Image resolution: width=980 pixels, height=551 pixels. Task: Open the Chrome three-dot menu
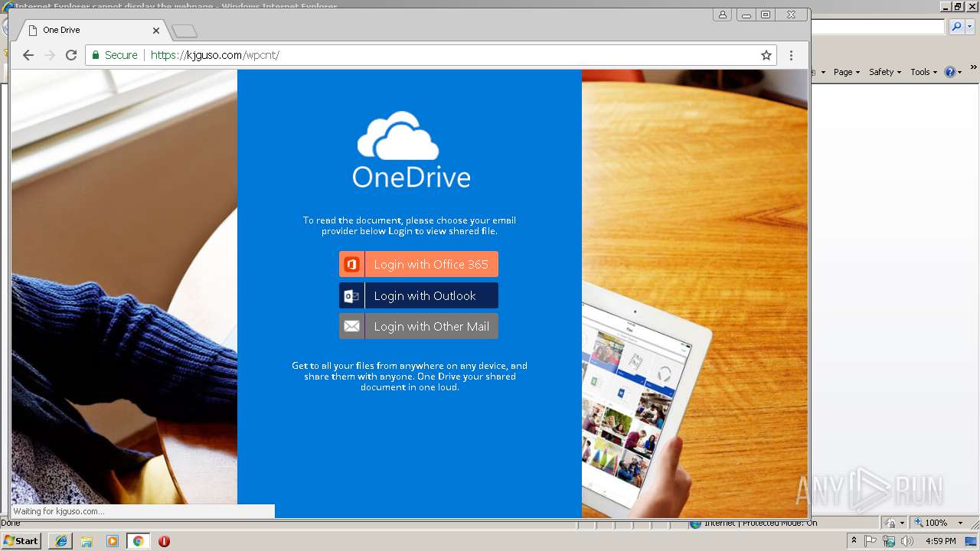[x=791, y=55]
